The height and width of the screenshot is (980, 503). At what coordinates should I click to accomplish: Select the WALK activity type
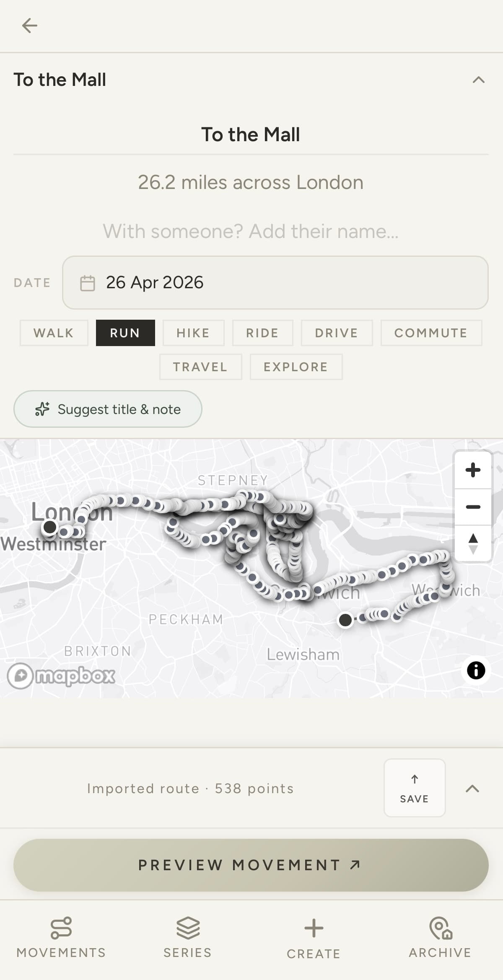(54, 333)
